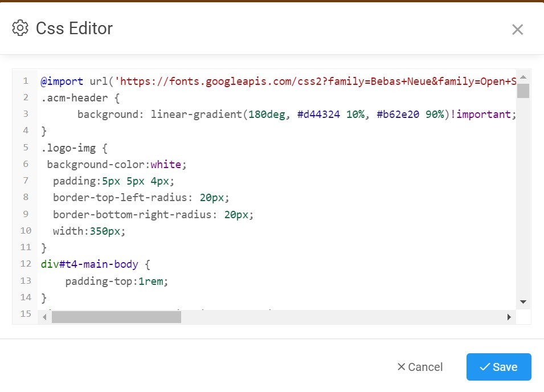Place cursor on the @import keyword
The width and height of the screenshot is (544, 392).
62,81
